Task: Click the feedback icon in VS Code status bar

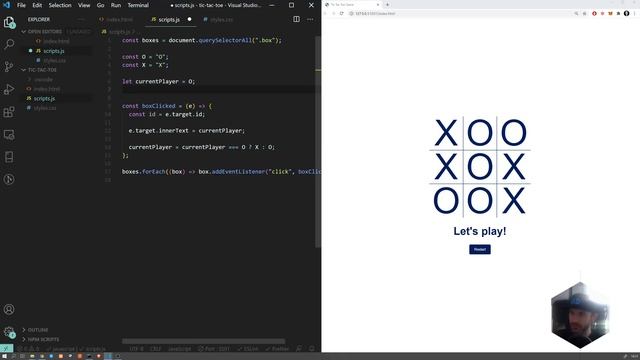Action: tap(299, 349)
